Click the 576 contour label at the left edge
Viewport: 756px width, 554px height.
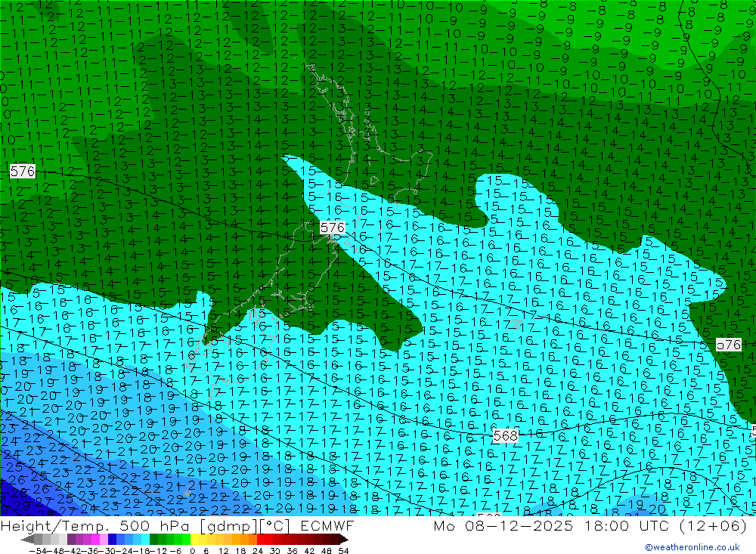[23, 172]
